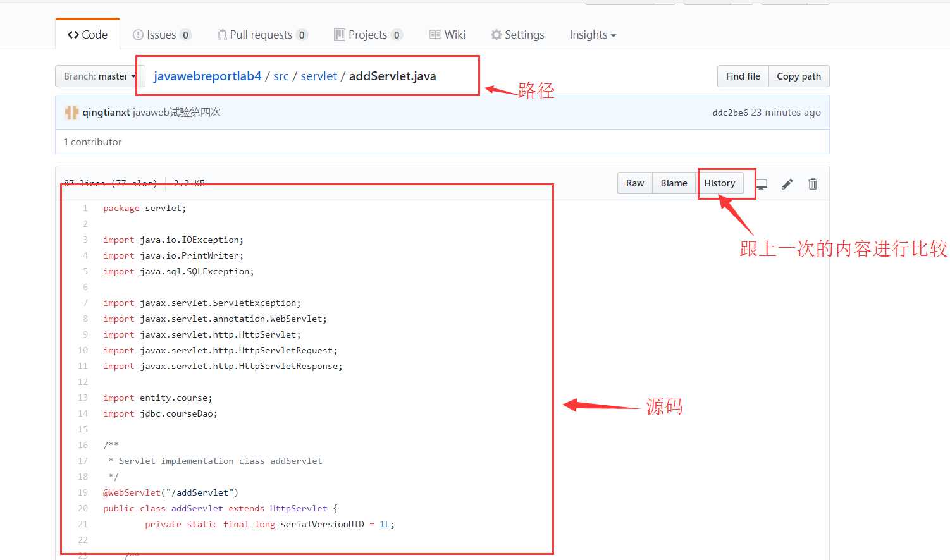
Task: Click line 'import javax.servlet.http.HttpServletResponse;'
Action: [x=223, y=366]
